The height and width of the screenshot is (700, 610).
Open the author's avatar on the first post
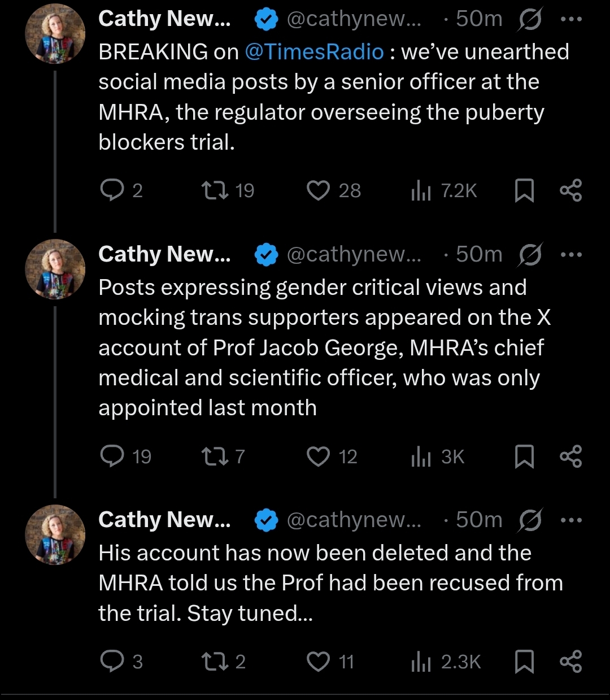coord(55,34)
